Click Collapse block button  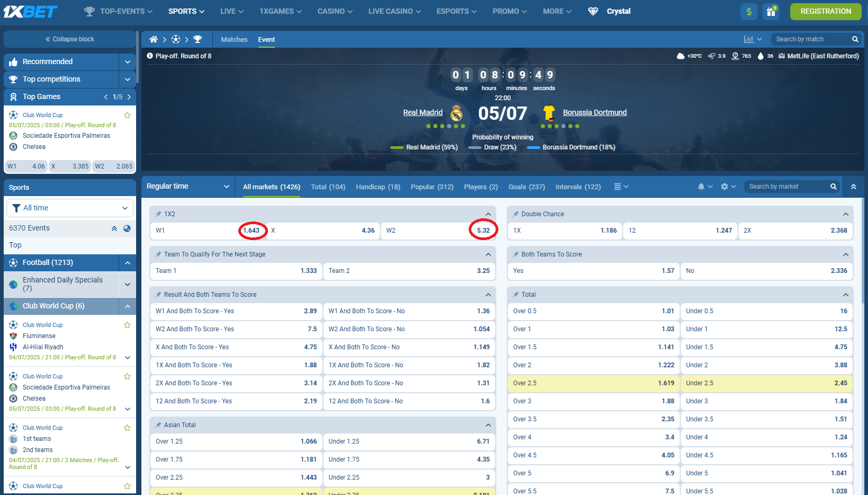pos(70,39)
